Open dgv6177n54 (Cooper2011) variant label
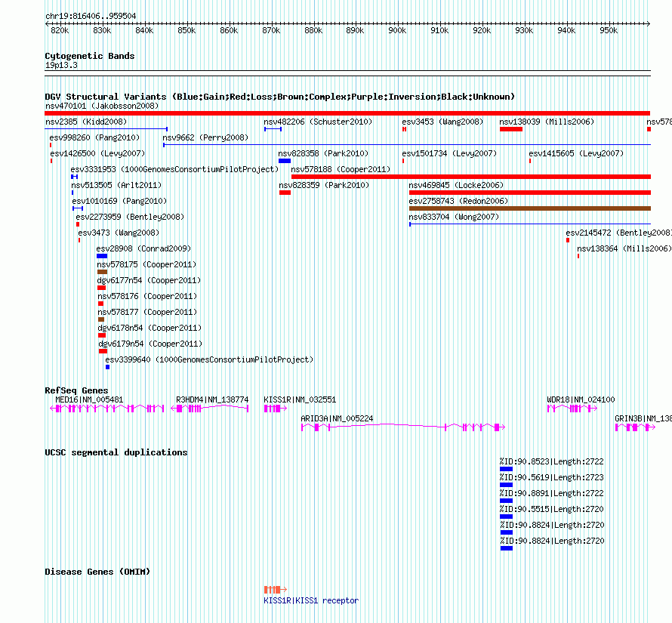 tap(149, 280)
